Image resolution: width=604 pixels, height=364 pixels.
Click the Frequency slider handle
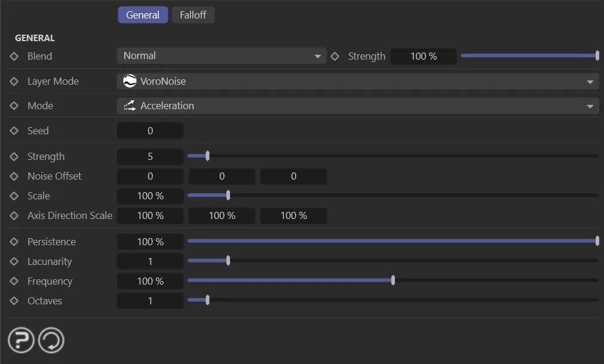tap(393, 281)
